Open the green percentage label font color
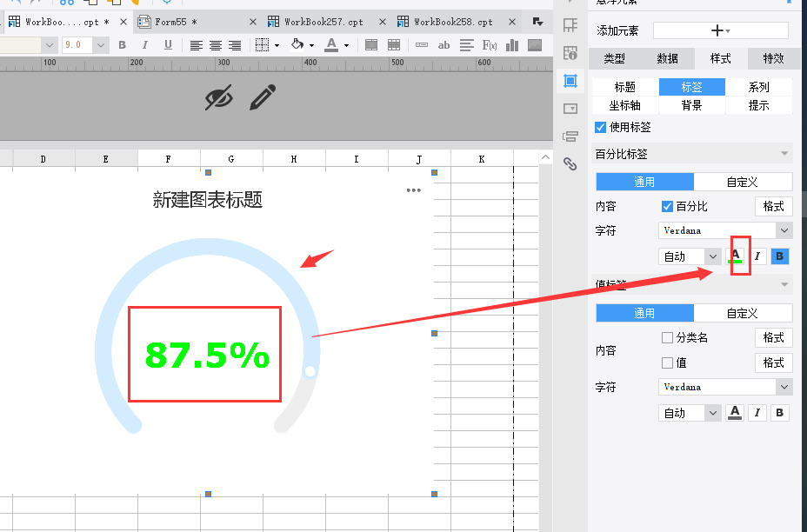Image resolution: width=807 pixels, height=532 pixels. tap(735, 256)
